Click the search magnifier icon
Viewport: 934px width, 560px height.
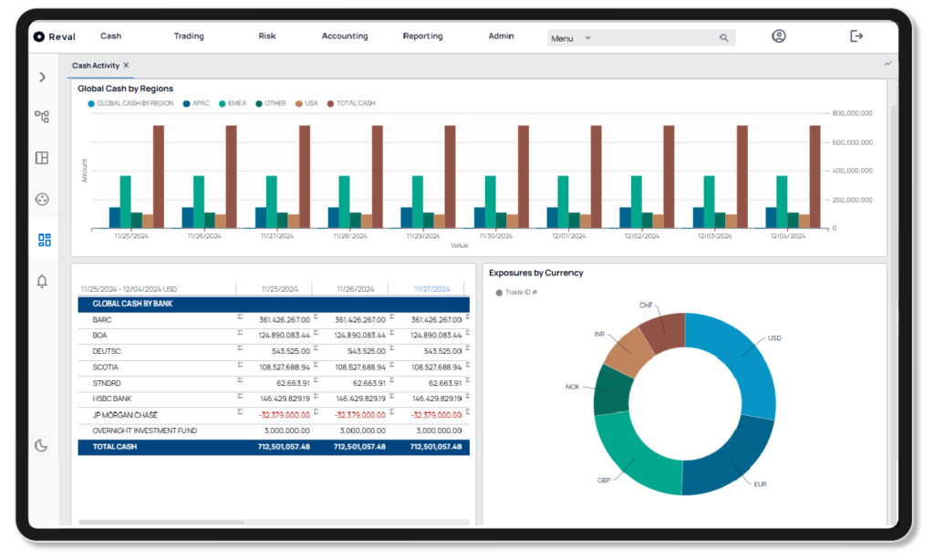click(724, 37)
